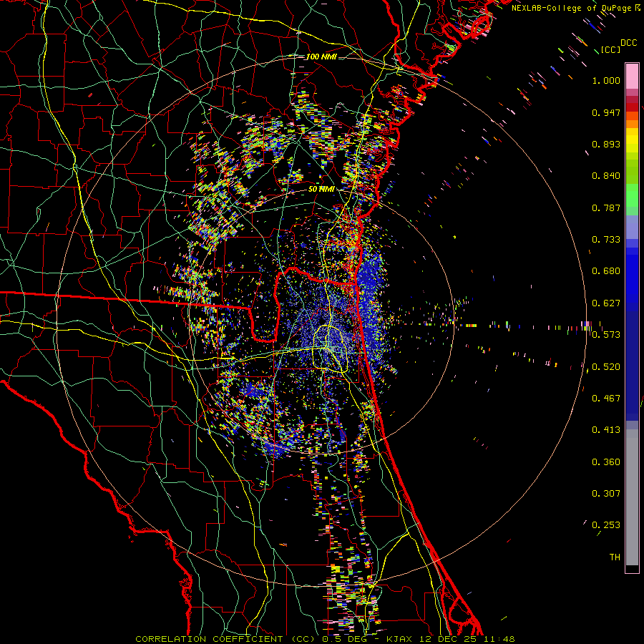Viewport: 644px width, 644px height.
Task: Pick the yellow swatch in the color bar
Action: pyautogui.click(x=632, y=142)
